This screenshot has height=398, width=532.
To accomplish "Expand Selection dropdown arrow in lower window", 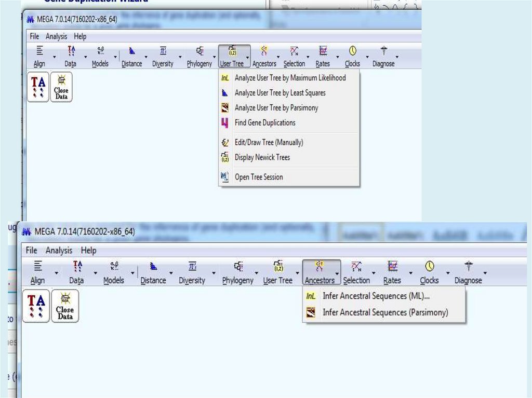I will tap(374, 273).
